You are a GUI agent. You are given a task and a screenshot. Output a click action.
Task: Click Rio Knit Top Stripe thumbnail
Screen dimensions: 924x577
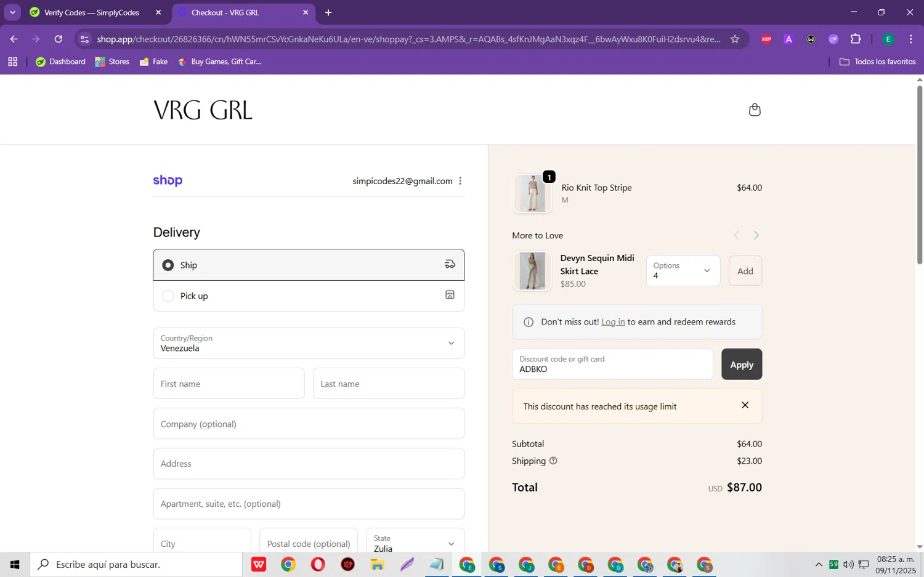click(532, 193)
